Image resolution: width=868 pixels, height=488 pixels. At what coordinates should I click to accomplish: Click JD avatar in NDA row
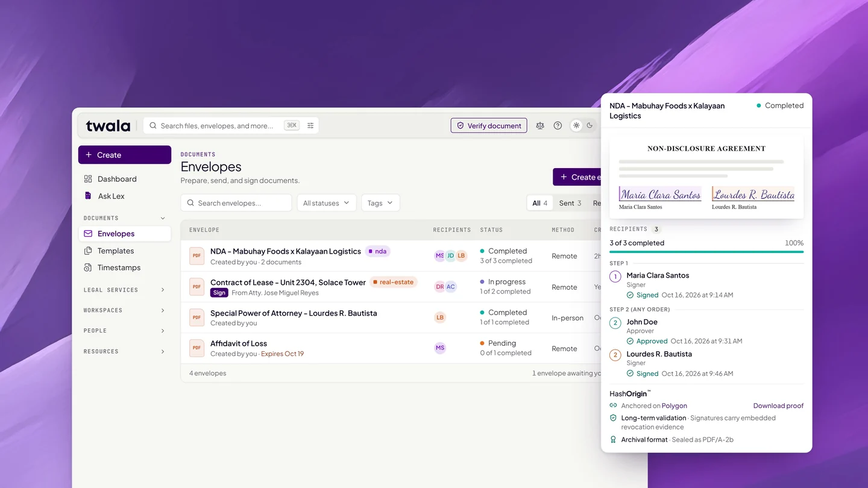point(450,255)
